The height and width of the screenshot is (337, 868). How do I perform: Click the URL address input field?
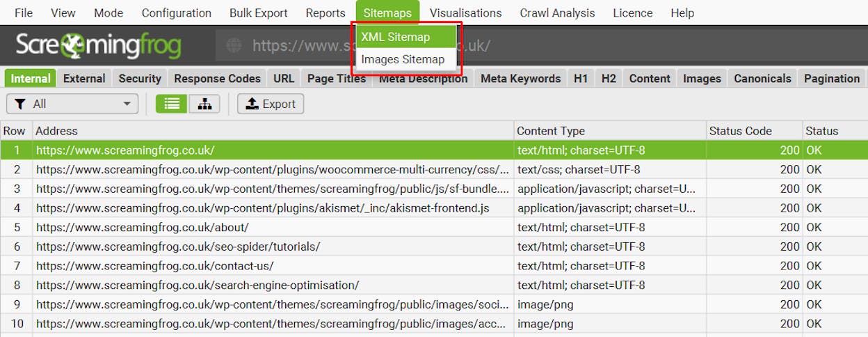pos(541,46)
